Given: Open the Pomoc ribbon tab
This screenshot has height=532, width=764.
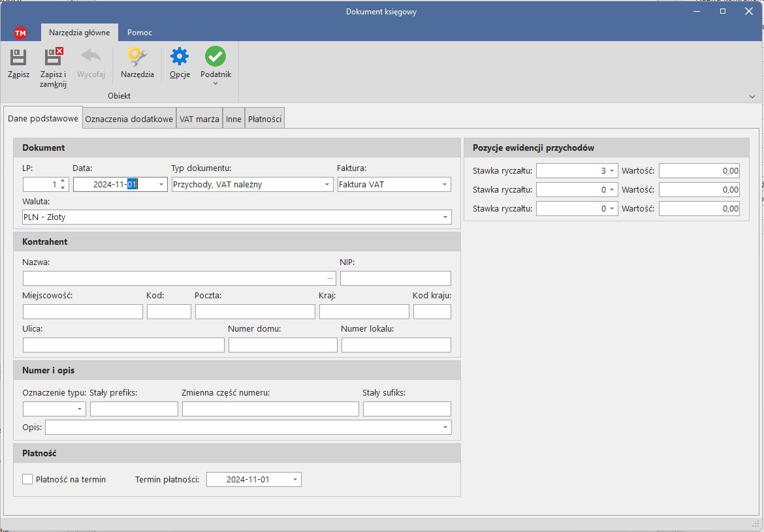Looking at the screenshot, I should (140, 32).
